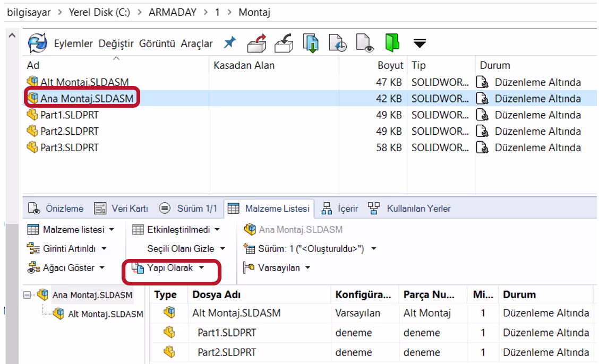Click the Part3.SLDPRT part icon
This screenshot has height=364, width=599.
(32, 147)
